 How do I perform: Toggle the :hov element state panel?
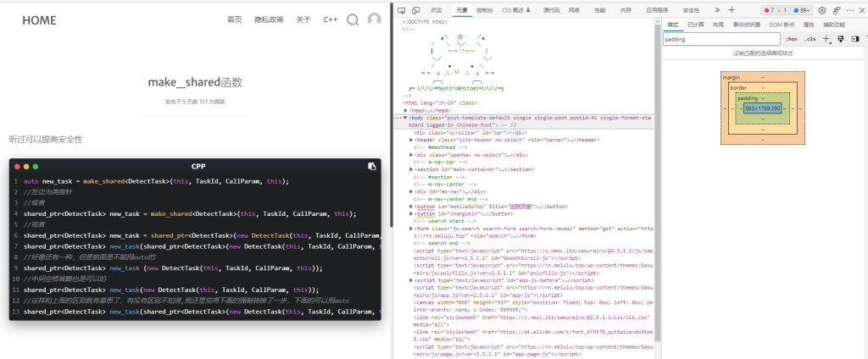pyautogui.click(x=791, y=39)
